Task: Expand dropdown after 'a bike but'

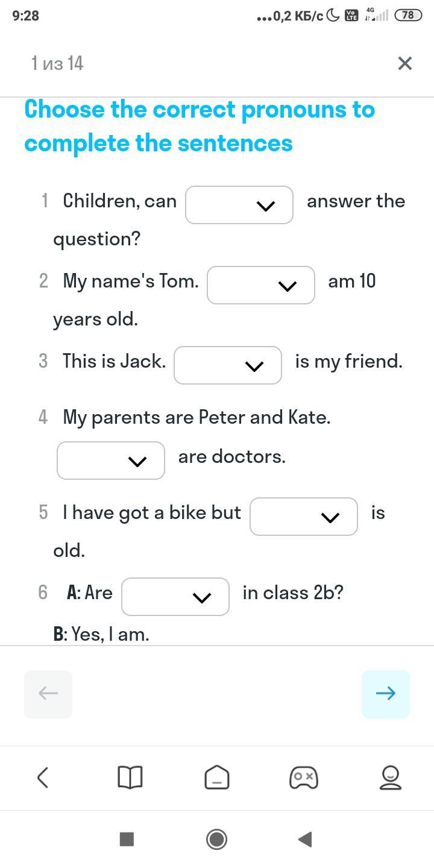Action: click(304, 517)
